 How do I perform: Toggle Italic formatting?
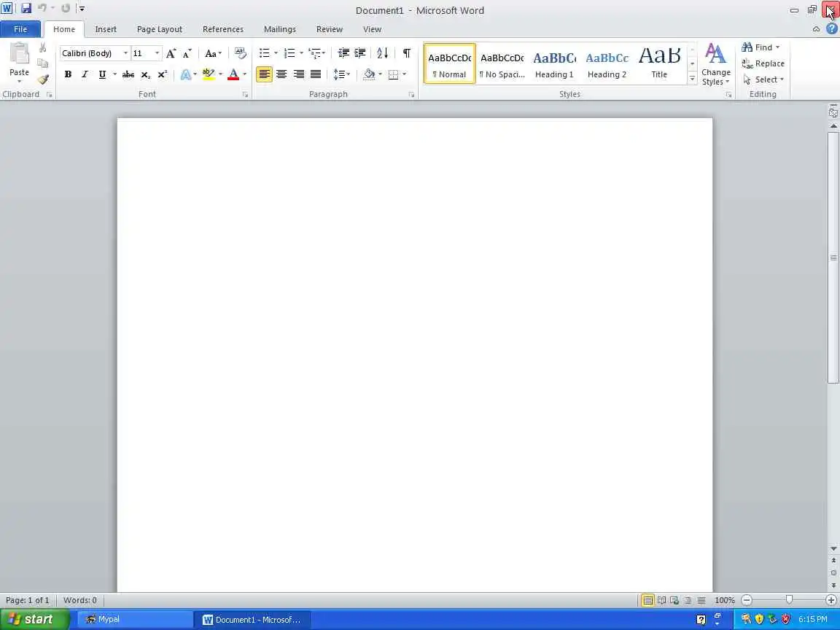85,74
